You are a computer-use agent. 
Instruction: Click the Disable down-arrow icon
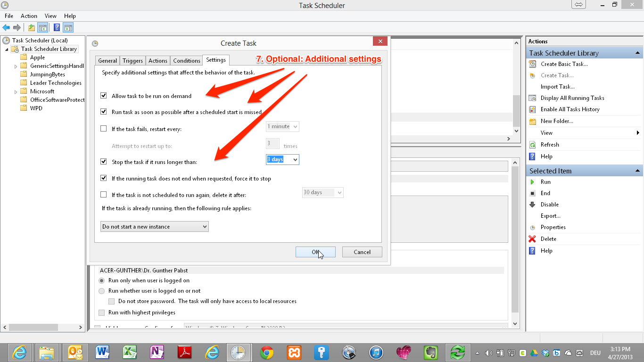tap(532, 205)
